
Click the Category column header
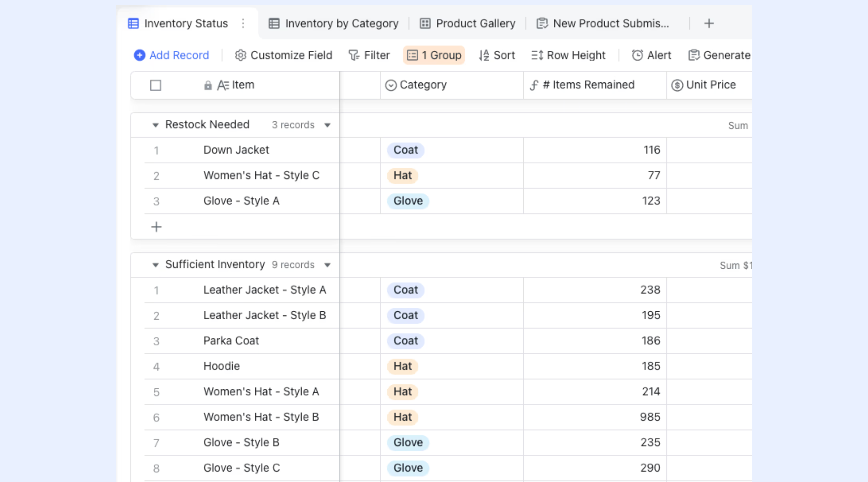coord(452,85)
